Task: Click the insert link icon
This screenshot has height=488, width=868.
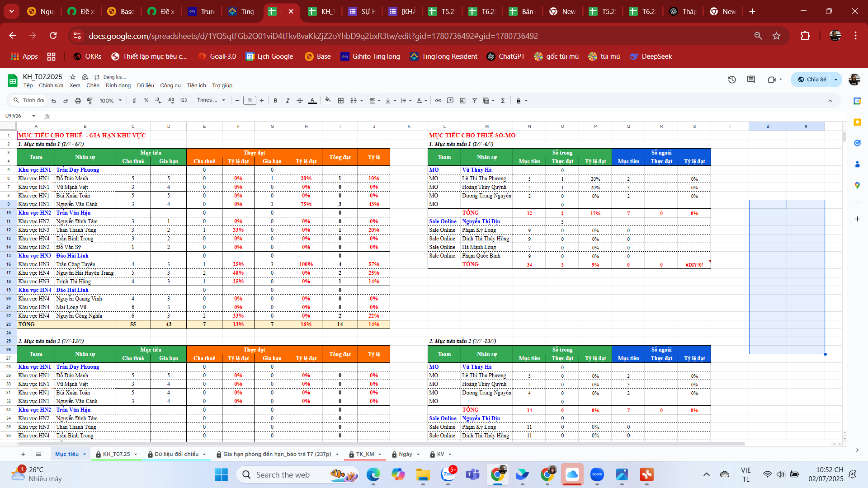Action: click(x=438, y=101)
